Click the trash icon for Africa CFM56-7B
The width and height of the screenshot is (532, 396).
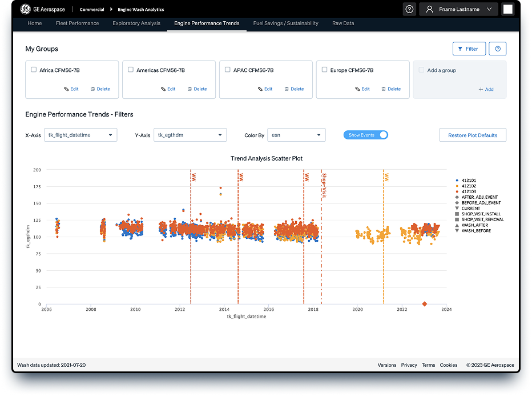pyautogui.click(x=92, y=89)
